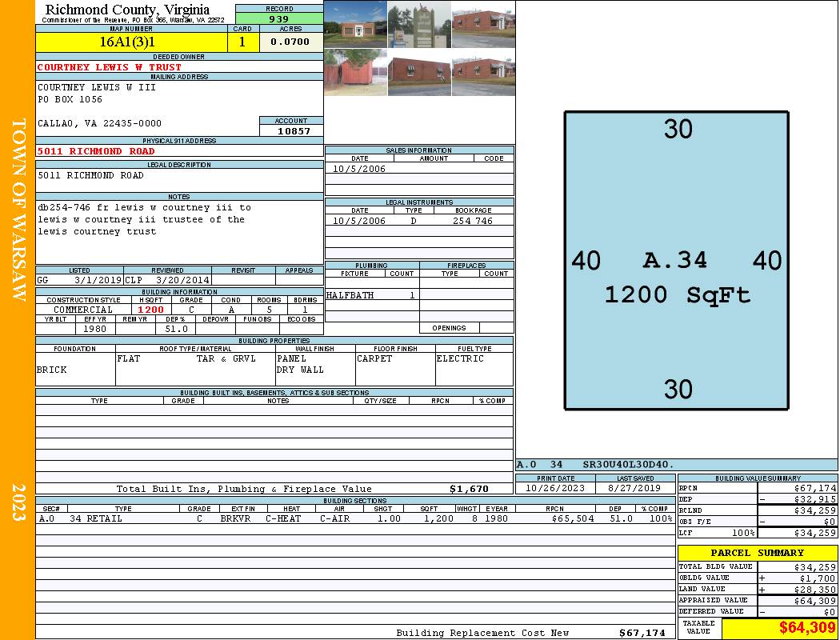This screenshot has height=640, width=840.
Task: Select the EFF YR value 1980 in Building Information
Action: pos(95,330)
